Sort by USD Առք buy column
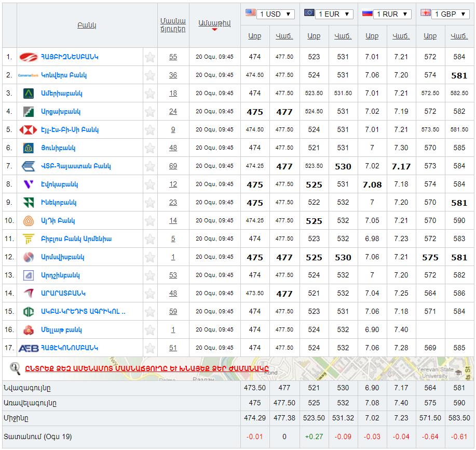 coord(255,36)
